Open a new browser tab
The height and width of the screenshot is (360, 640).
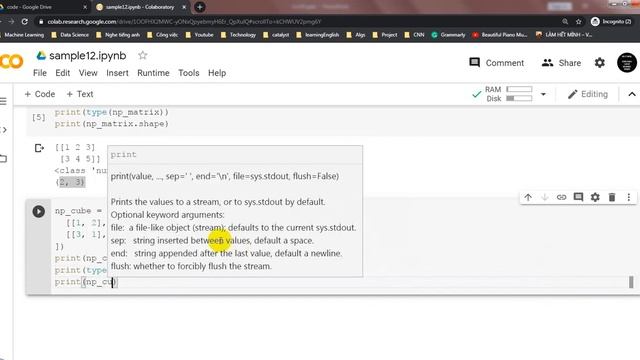tap(200, 7)
